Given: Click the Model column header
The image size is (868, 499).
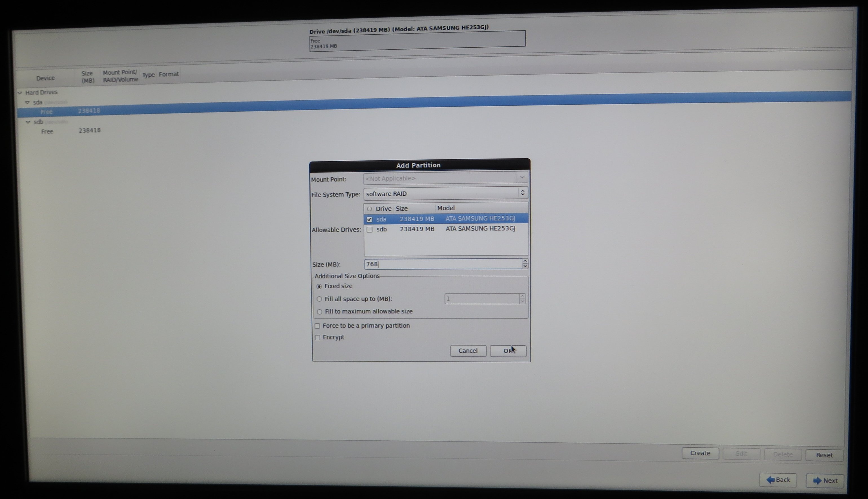Looking at the screenshot, I should coord(445,208).
